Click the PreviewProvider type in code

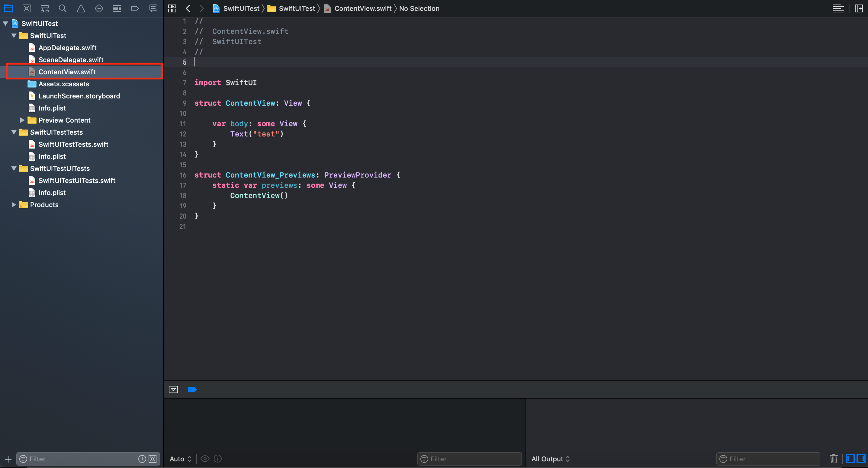358,175
